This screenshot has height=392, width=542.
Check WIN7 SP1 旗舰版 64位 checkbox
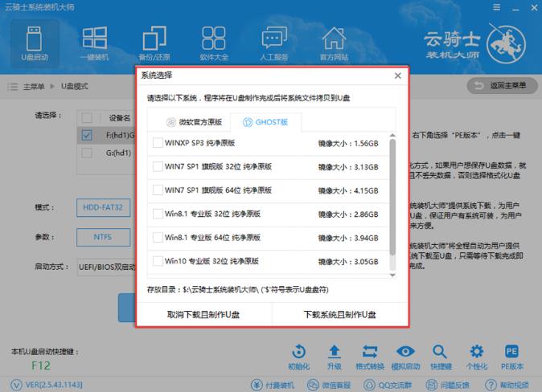pos(158,190)
